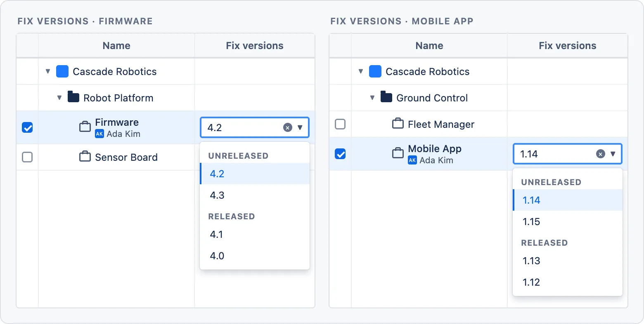Clear the 1.14 fix version value
The image size is (644, 324).
601,154
